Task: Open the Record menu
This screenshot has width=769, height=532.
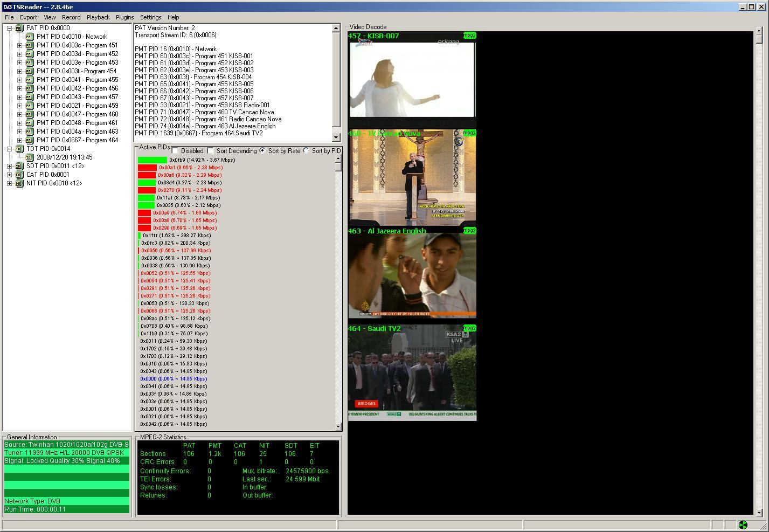Action: tap(71, 17)
